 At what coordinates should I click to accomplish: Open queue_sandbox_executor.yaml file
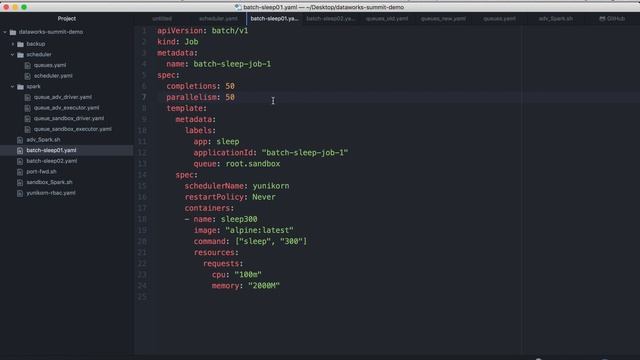73,129
